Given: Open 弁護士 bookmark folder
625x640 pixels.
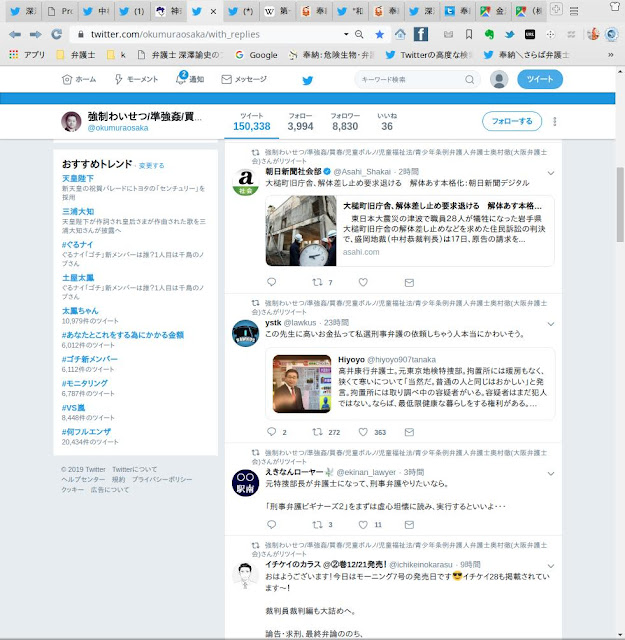Looking at the screenshot, I should pos(76,55).
